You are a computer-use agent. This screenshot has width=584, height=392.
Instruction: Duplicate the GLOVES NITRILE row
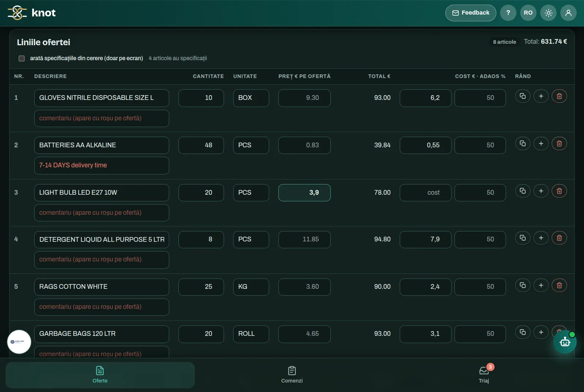tap(523, 96)
